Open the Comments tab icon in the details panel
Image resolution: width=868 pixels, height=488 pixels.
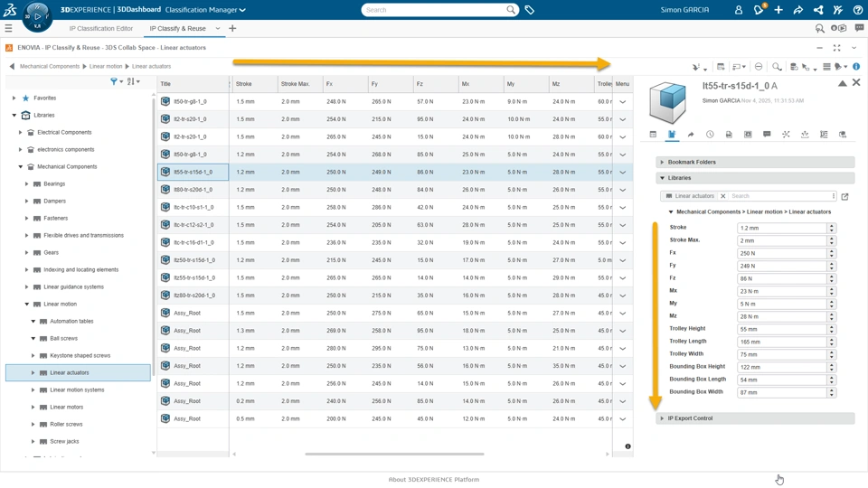click(767, 135)
